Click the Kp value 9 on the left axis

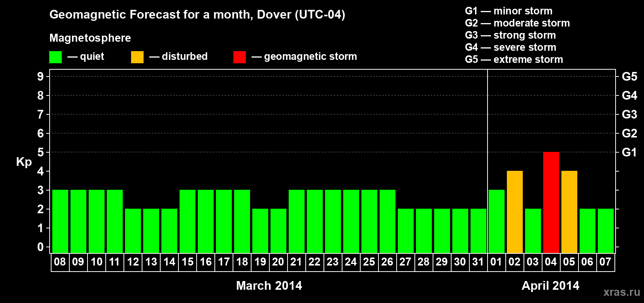(x=41, y=77)
